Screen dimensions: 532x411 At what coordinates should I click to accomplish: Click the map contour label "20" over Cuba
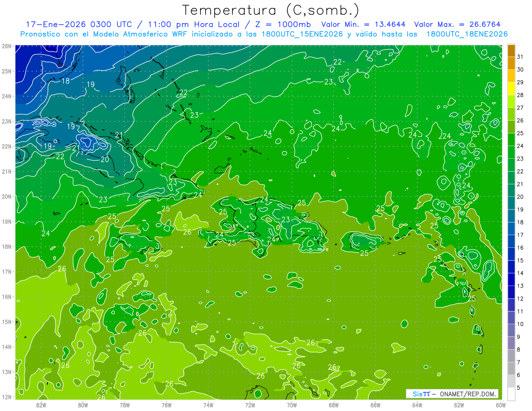[105, 160]
